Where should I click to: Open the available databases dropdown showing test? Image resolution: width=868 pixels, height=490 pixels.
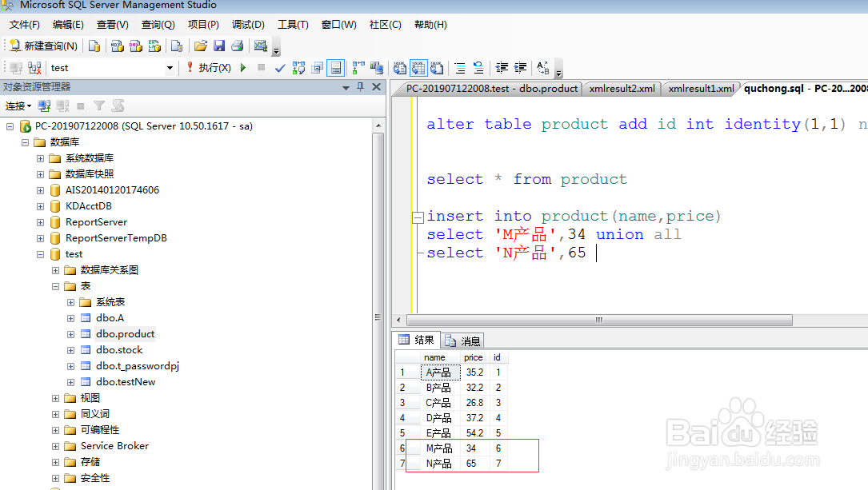171,68
